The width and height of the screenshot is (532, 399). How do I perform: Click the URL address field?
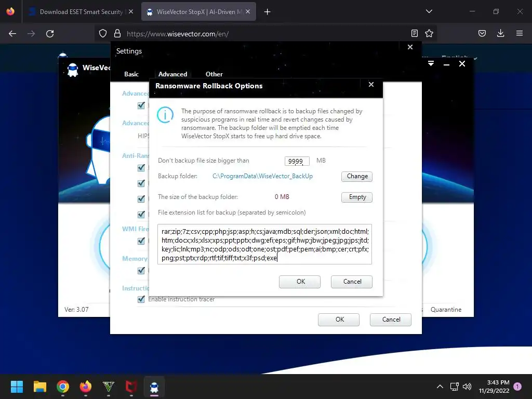[264, 34]
